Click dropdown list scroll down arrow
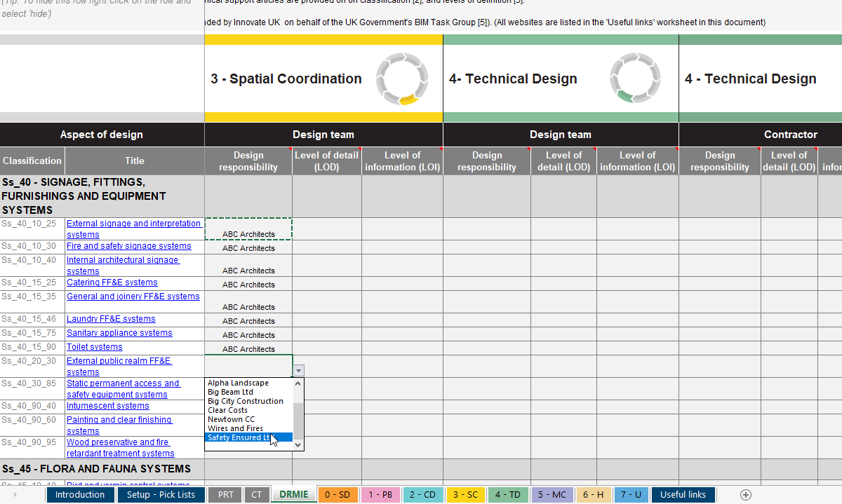 click(x=298, y=444)
